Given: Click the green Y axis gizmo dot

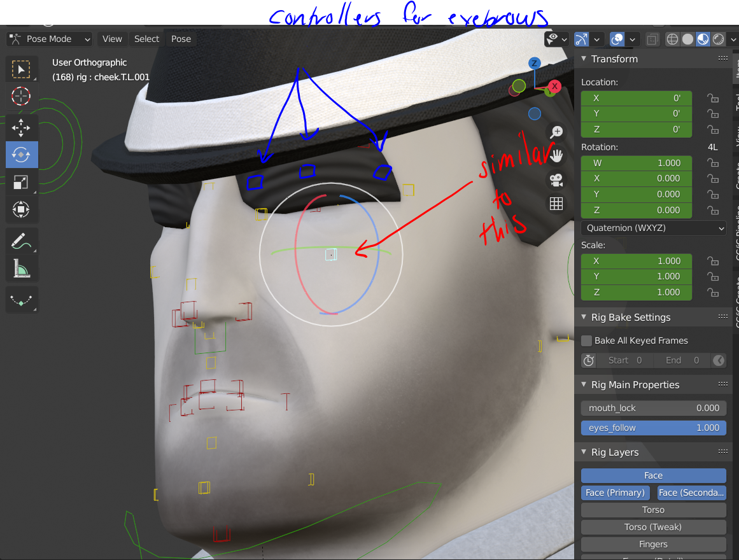Looking at the screenshot, I should (x=519, y=86).
